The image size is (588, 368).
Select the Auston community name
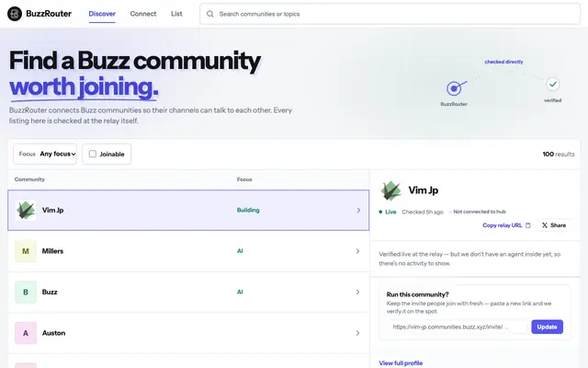pos(53,333)
